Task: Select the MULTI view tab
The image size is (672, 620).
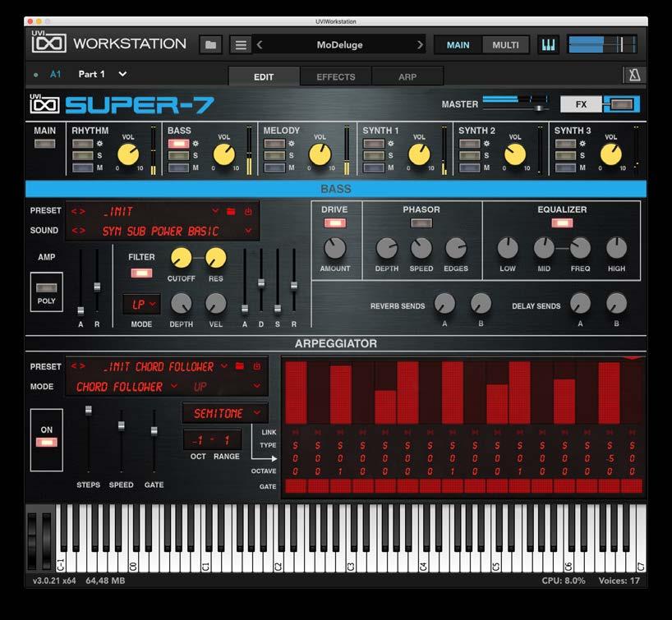Action: pyautogui.click(x=505, y=45)
